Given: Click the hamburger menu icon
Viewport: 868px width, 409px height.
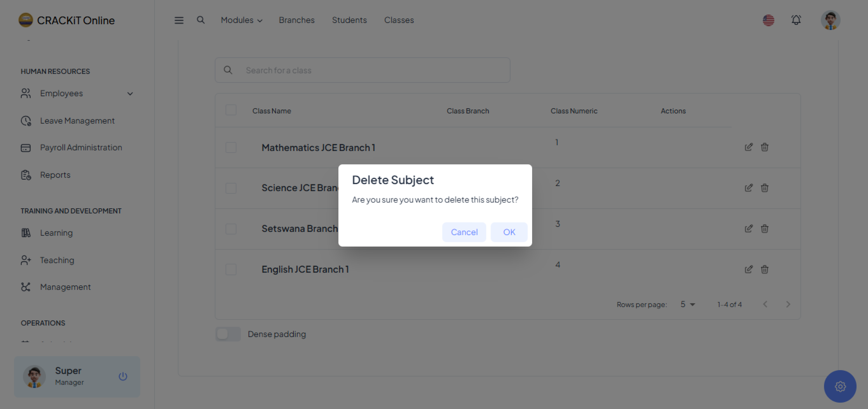Looking at the screenshot, I should click(179, 20).
